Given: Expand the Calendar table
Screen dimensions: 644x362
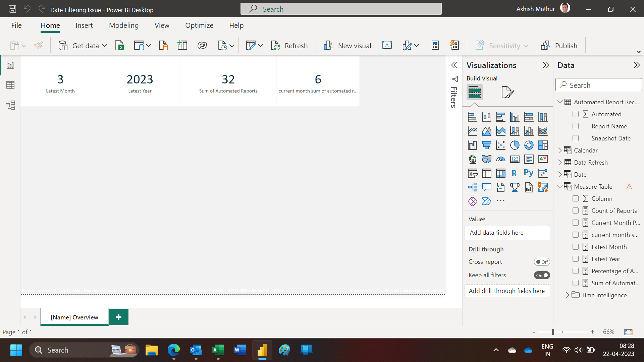Looking at the screenshot, I should pyautogui.click(x=560, y=150).
